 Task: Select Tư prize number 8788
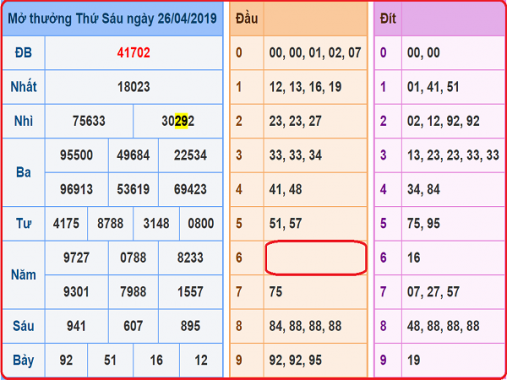point(110,224)
